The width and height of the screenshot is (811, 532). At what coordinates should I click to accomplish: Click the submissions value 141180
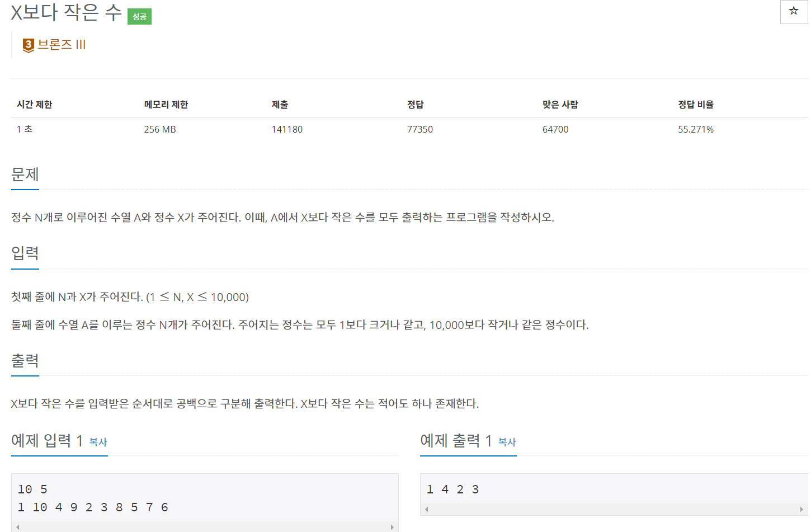pyautogui.click(x=287, y=129)
